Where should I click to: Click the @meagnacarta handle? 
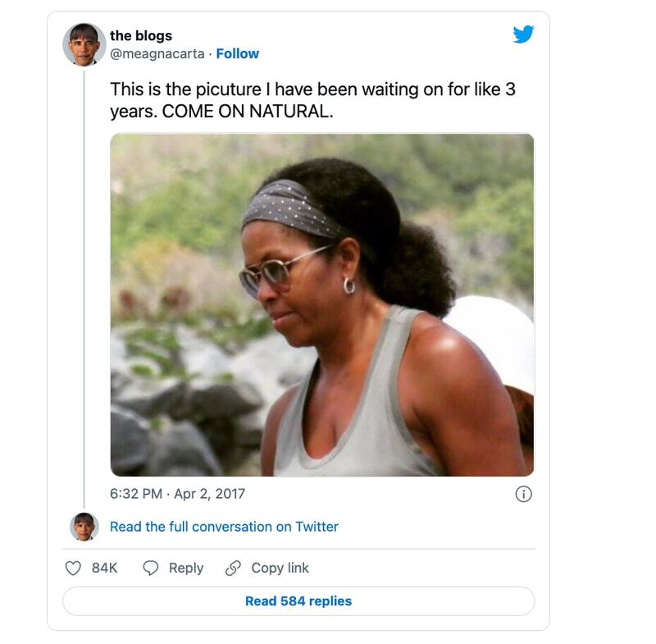[x=157, y=53]
